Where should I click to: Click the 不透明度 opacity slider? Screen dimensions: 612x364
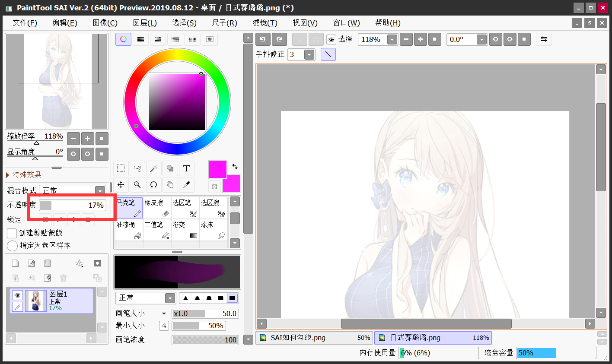click(x=73, y=205)
